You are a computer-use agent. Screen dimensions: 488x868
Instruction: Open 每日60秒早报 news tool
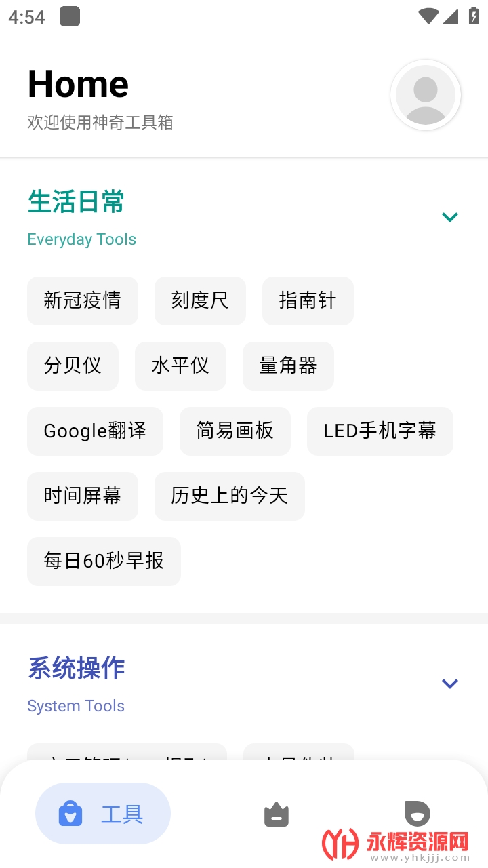104,561
